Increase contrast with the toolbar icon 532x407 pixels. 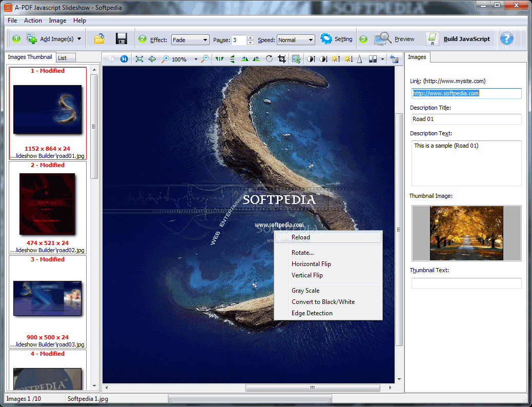pos(311,59)
